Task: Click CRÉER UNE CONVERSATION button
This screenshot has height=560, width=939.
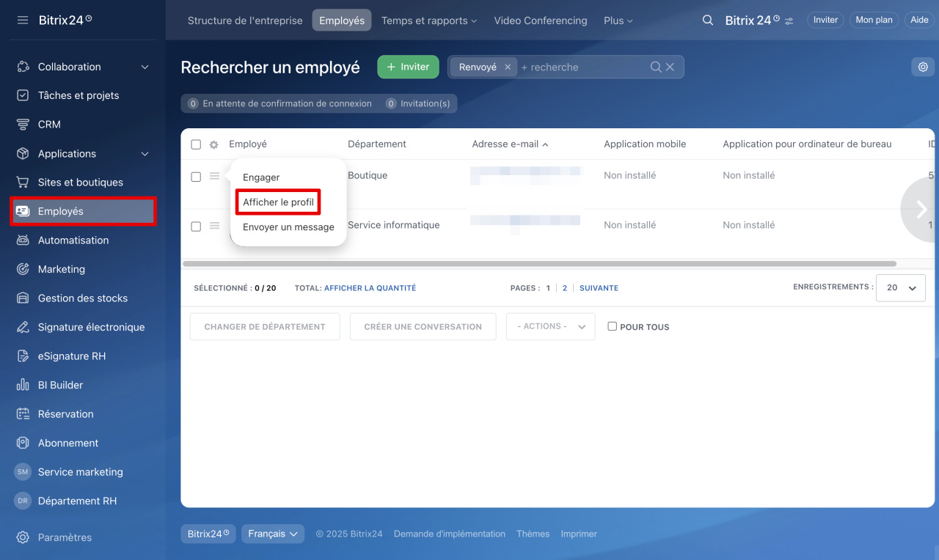Action: pyautogui.click(x=423, y=327)
